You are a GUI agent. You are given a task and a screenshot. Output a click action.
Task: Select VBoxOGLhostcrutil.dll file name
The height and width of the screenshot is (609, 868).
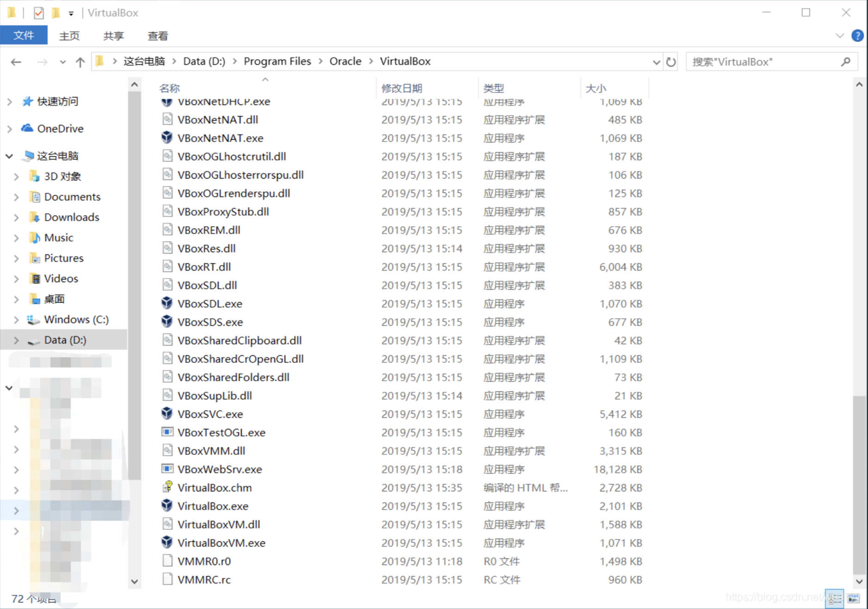click(232, 156)
